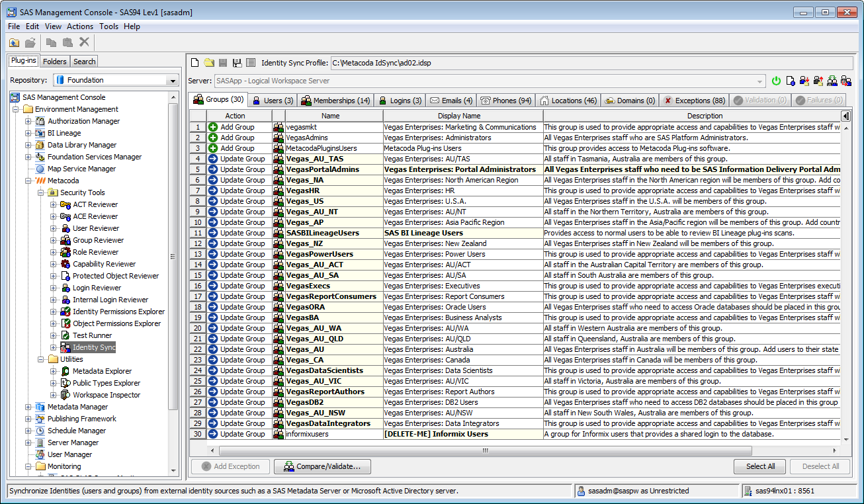Click the greyed Save profile icon

pyautogui.click(x=223, y=63)
